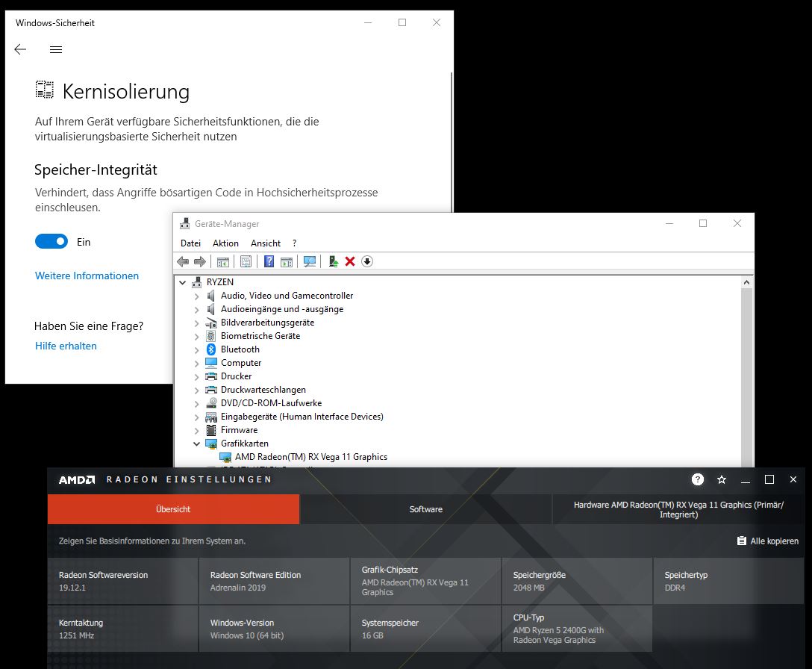812x669 pixels.
Task: Show/hide action pane toolbar icon
Action: (287, 261)
